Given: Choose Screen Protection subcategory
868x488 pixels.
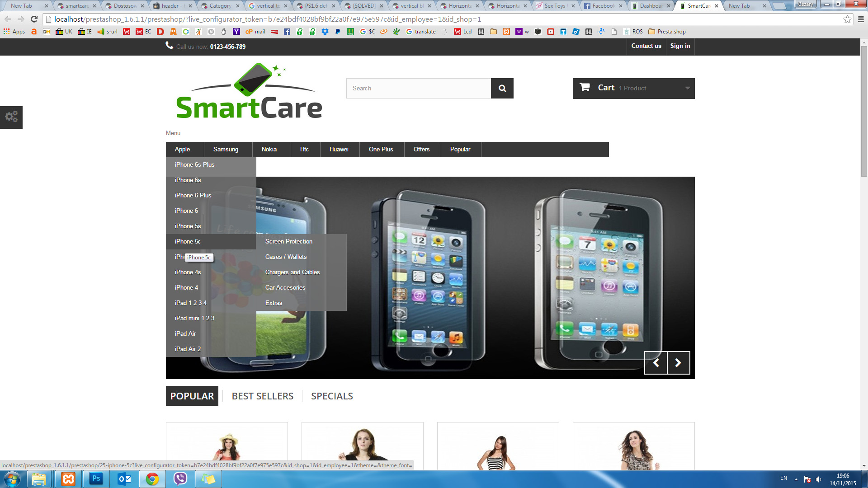Looking at the screenshot, I should coord(302,241).
